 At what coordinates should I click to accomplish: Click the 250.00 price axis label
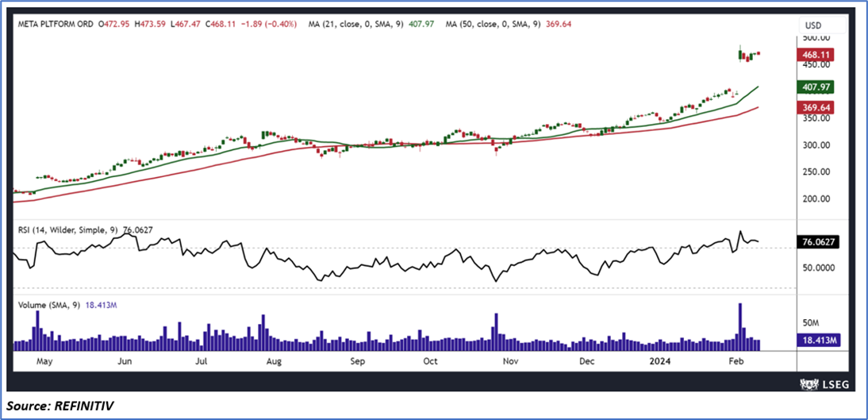pos(815,171)
